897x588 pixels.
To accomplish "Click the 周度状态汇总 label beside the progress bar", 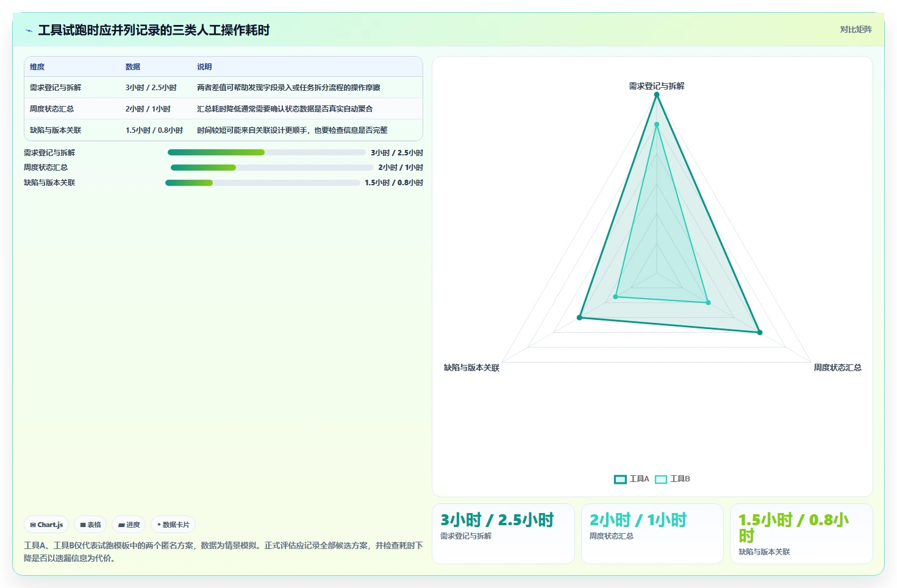I will point(46,168).
